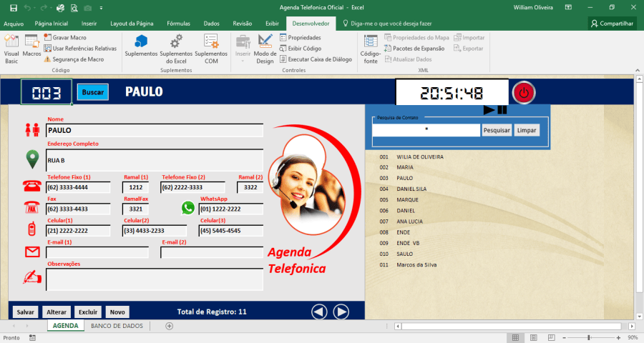Click Gravar Macro
Viewport: 644px width, 343px height.
[x=65, y=37]
